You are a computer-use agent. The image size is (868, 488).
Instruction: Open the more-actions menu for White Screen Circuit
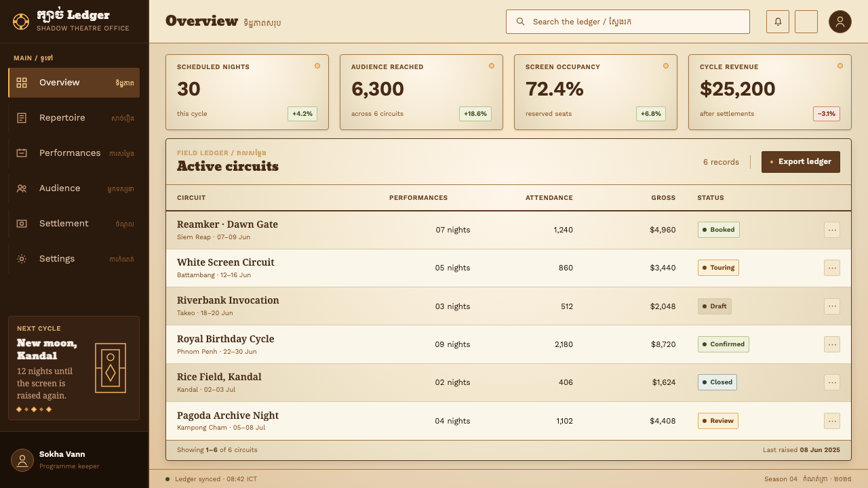832,268
